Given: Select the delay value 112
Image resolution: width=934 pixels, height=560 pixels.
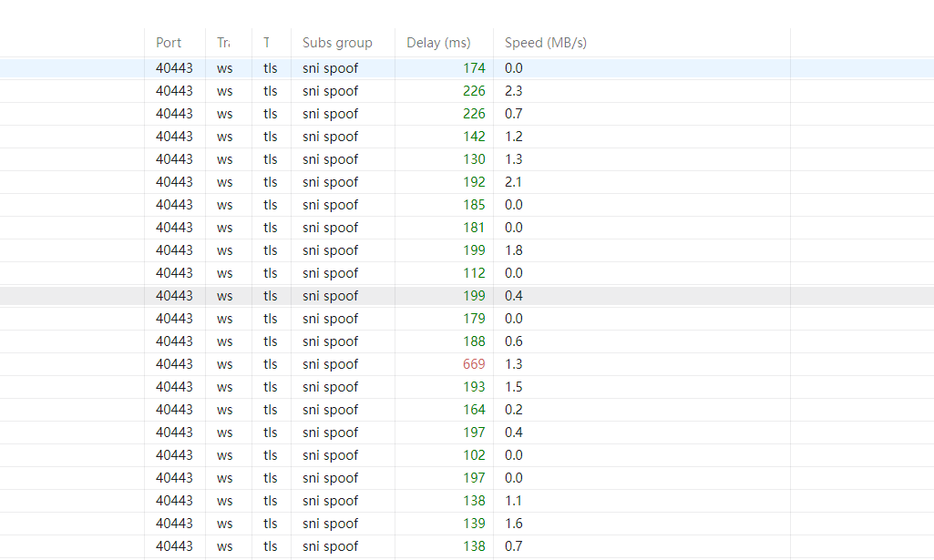Looking at the screenshot, I should pyautogui.click(x=474, y=273).
